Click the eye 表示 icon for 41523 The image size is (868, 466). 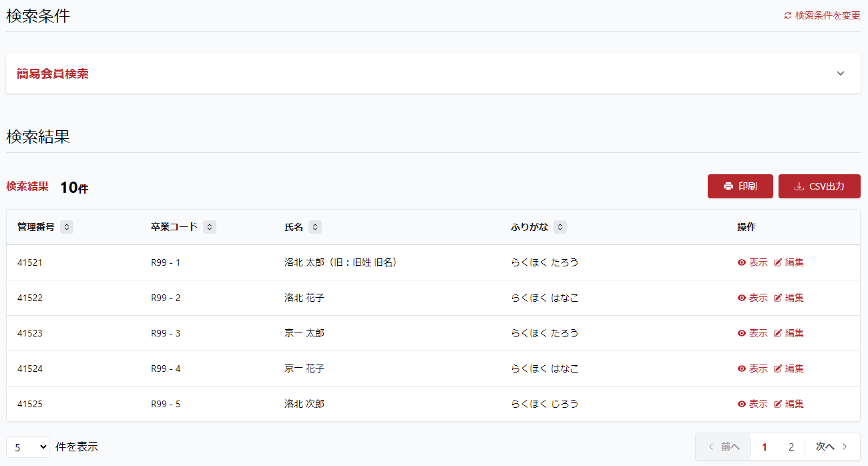[741, 333]
